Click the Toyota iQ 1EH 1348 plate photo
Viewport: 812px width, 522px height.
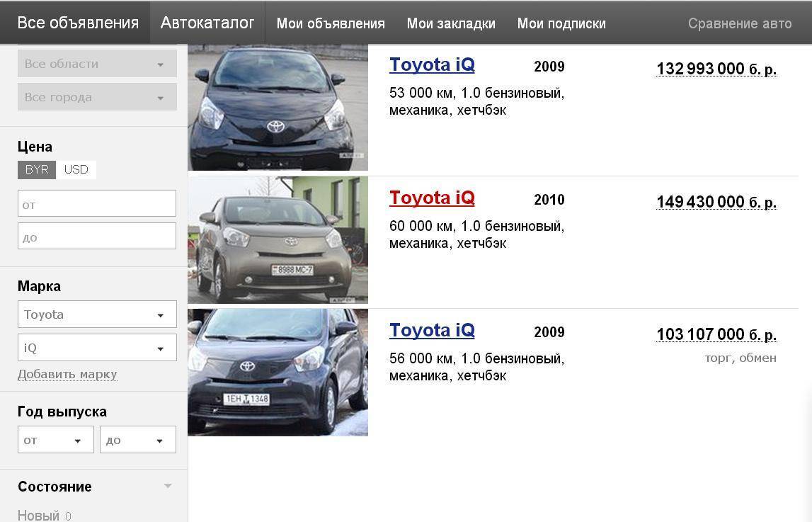point(278,373)
